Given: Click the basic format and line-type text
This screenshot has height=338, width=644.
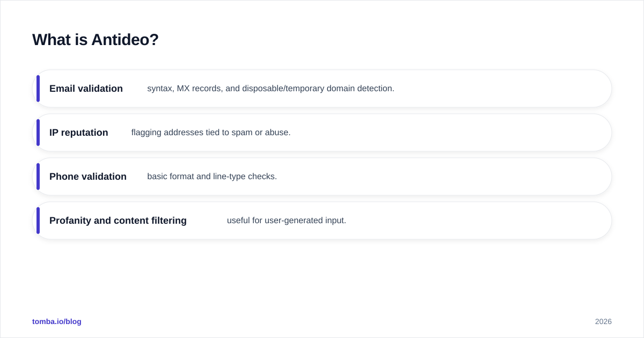Looking at the screenshot, I should click(x=212, y=177).
